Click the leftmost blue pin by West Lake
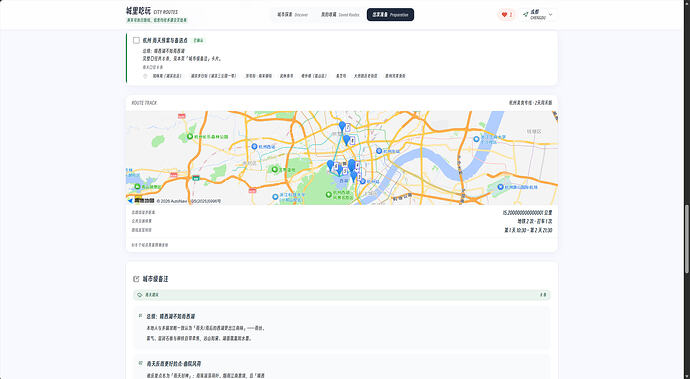 point(330,165)
